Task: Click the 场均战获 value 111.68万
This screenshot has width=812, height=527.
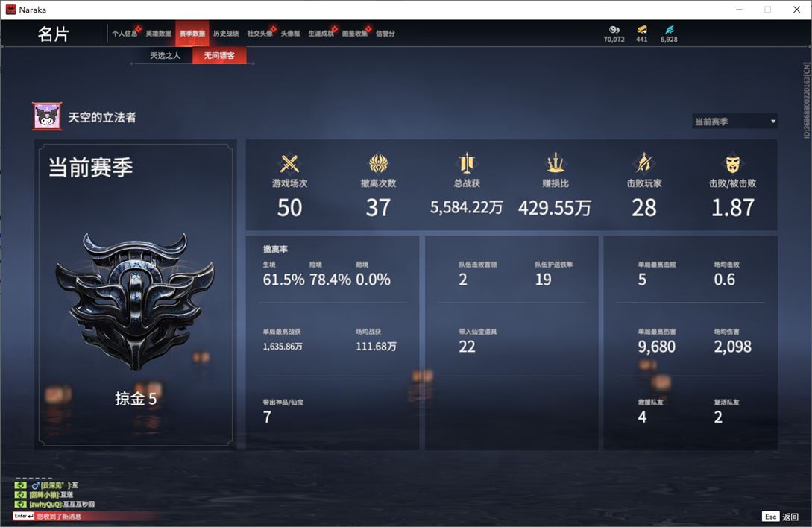Action: (376, 347)
